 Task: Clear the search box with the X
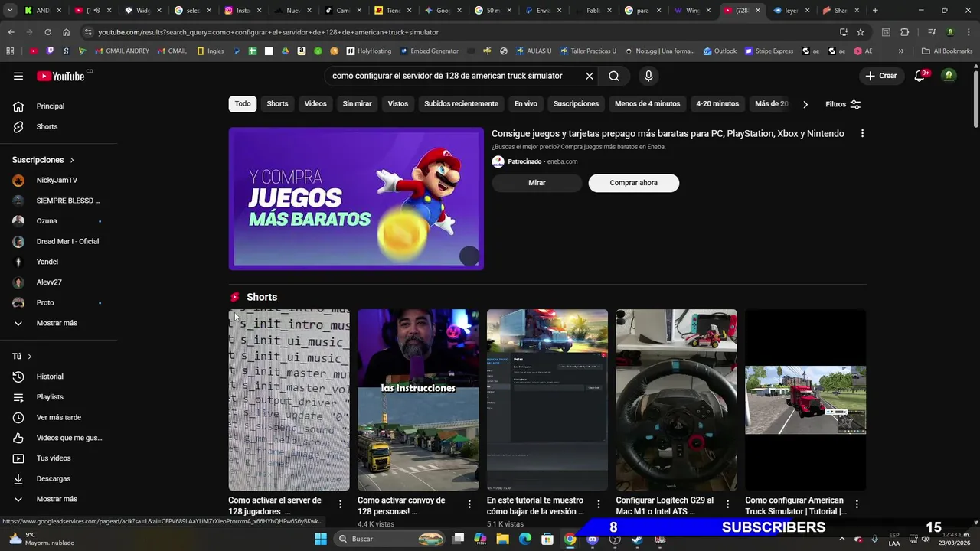[590, 76]
